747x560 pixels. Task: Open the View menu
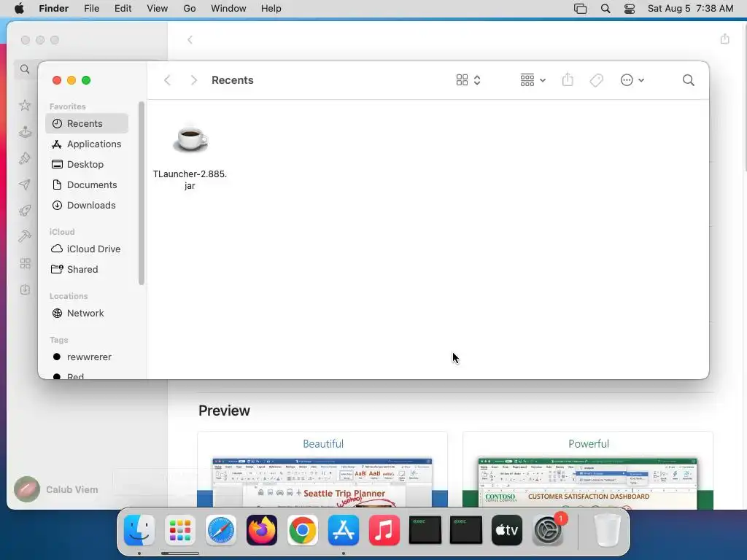(x=158, y=9)
